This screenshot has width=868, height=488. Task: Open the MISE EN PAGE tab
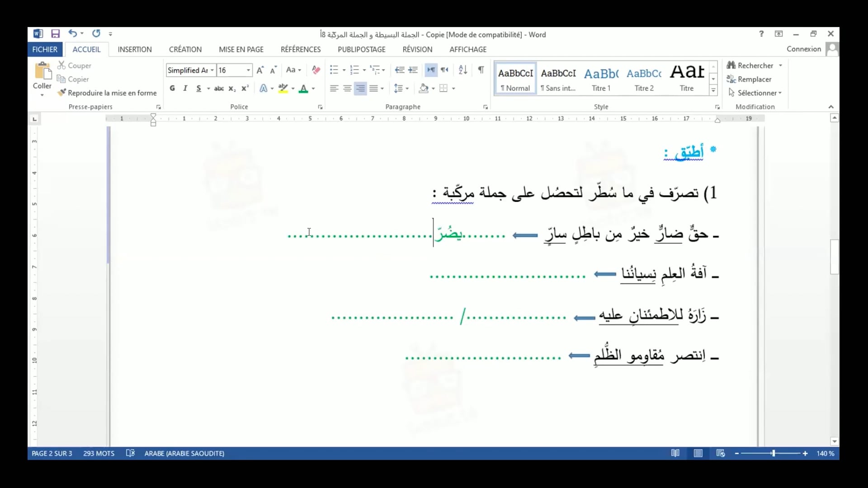coord(241,49)
